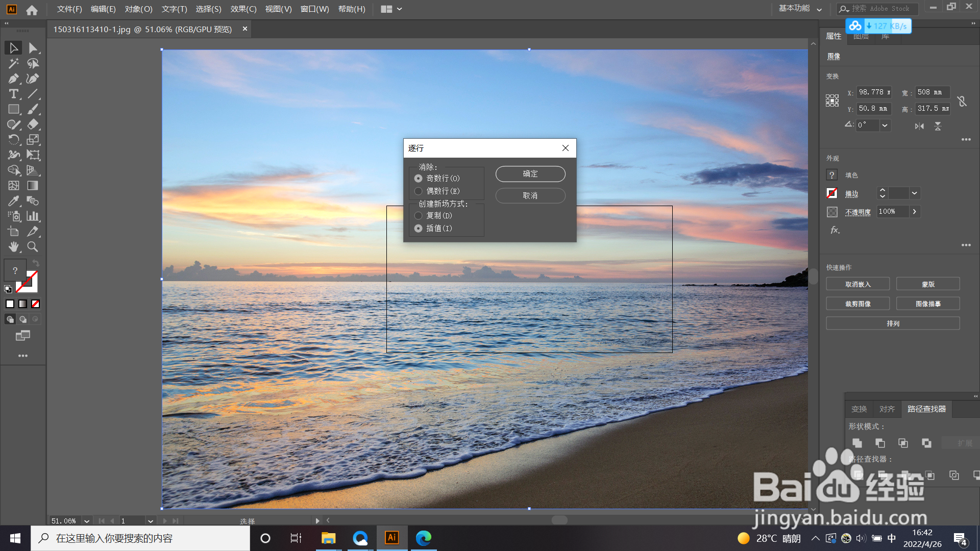The image size is (980, 551).
Task: Open the rotation angle dropdown
Action: point(885,125)
